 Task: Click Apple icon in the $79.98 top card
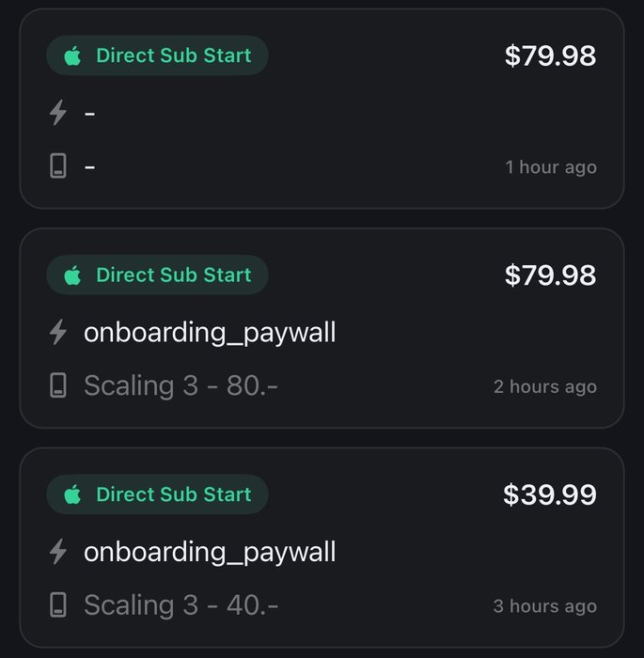pos(72,56)
